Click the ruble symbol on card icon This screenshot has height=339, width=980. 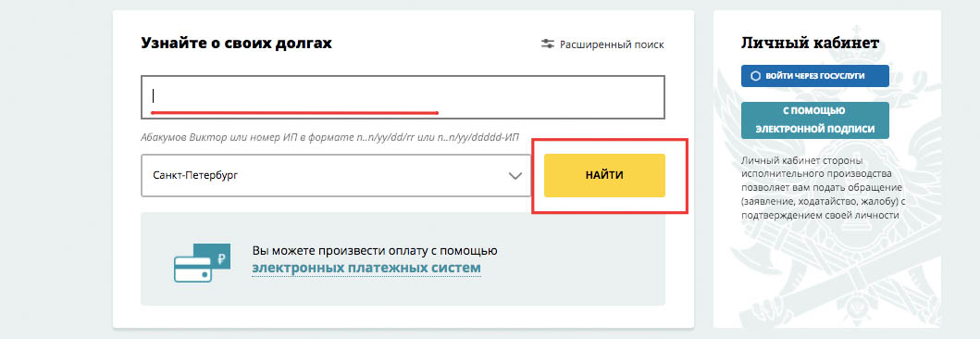221,257
